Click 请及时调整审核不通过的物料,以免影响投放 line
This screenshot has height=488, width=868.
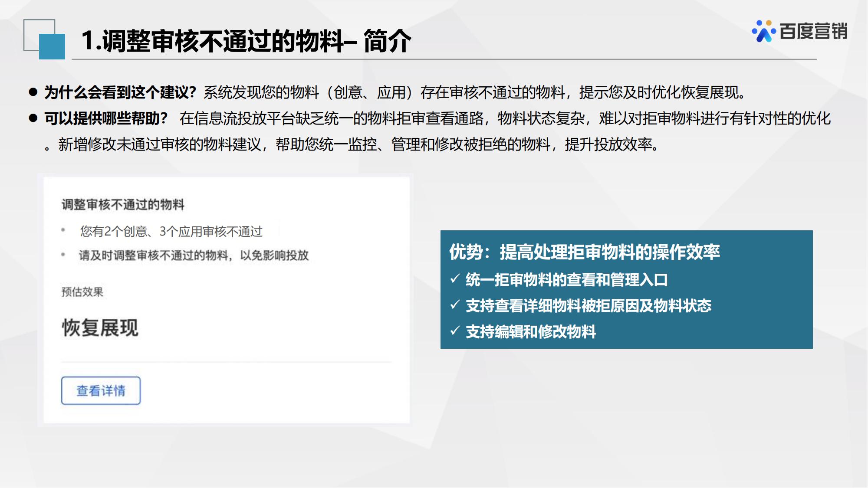194,255
